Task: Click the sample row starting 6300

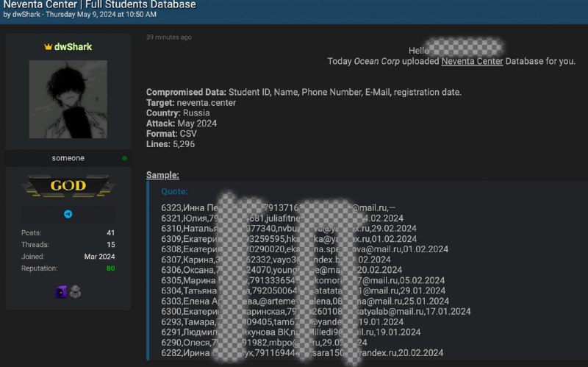Action: (316, 311)
